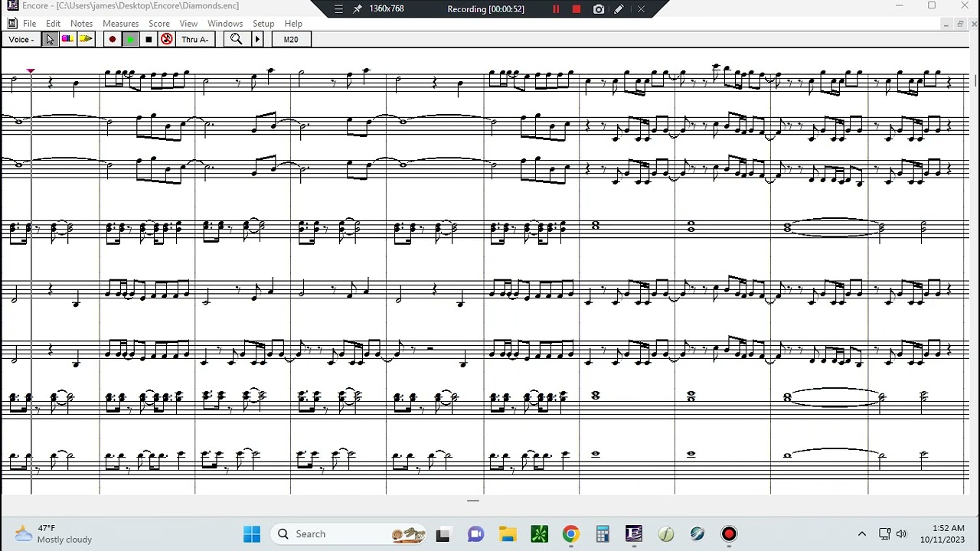
Task: Open the Edit menu
Action: tap(53, 24)
